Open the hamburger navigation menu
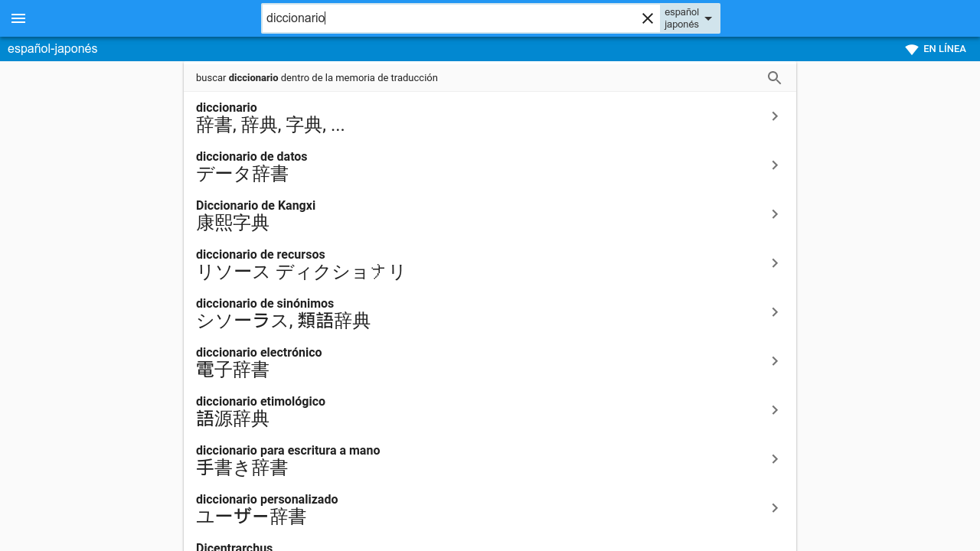 coord(18,18)
